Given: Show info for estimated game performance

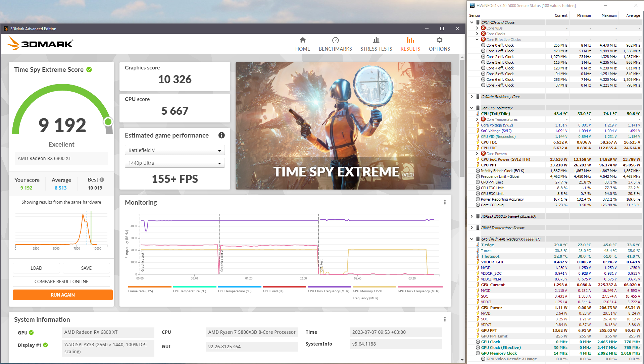Looking at the screenshot, I should (221, 135).
